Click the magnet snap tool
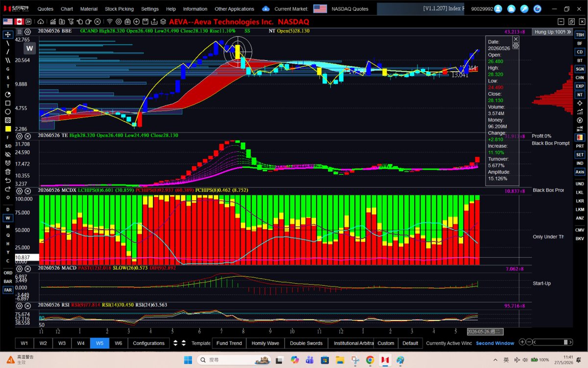This screenshot has height=368, width=588. [8, 163]
